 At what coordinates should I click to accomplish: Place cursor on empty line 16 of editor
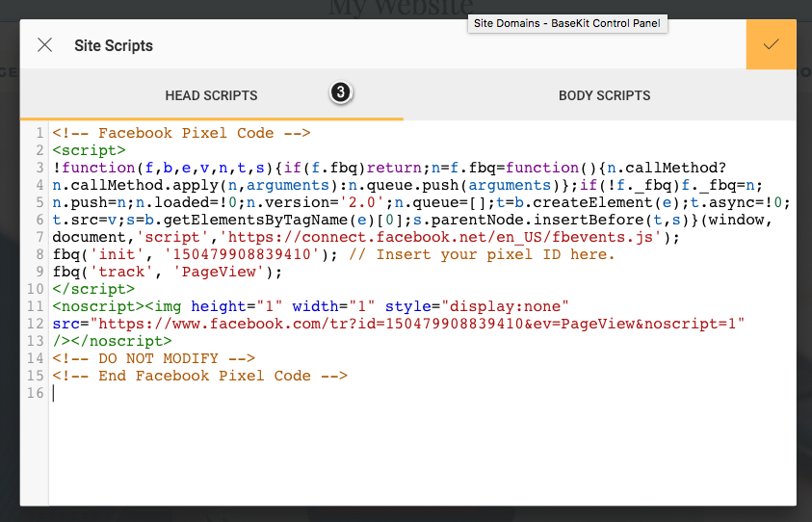coord(423,394)
